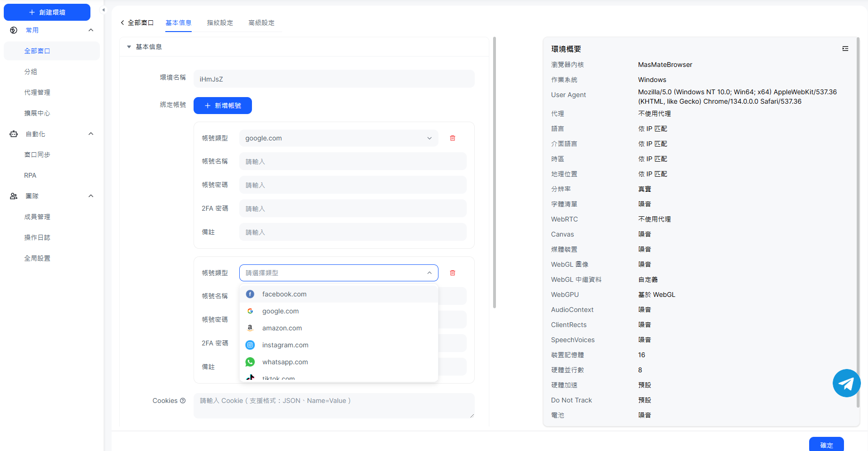Image resolution: width=868 pixels, height=451 pixels.
Task: Collapse the 常用 sidebar group
Action: point(91,30)
